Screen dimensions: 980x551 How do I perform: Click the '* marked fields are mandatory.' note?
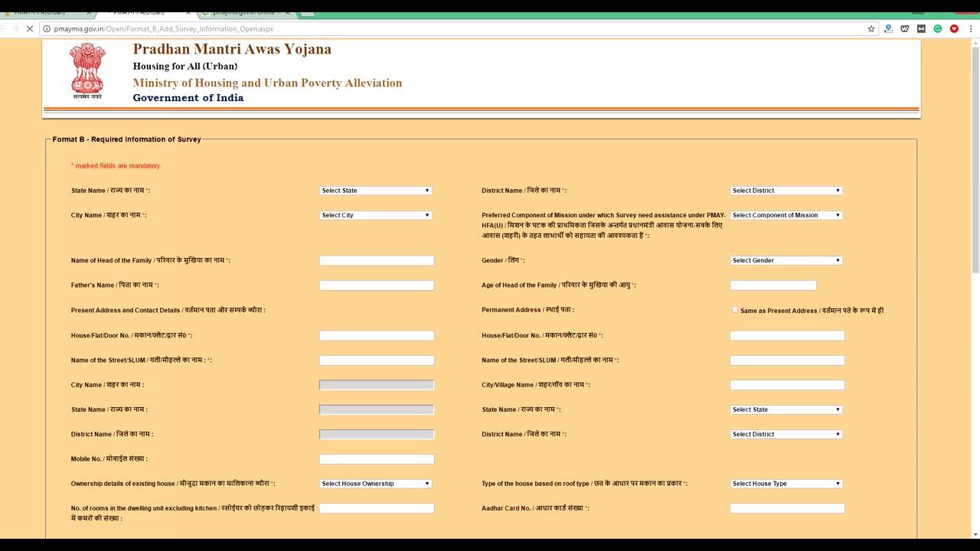tap(116, 165)
